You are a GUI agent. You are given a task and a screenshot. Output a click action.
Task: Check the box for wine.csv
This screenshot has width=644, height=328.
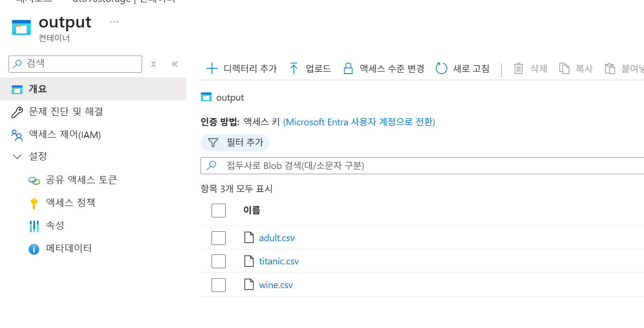219,285
